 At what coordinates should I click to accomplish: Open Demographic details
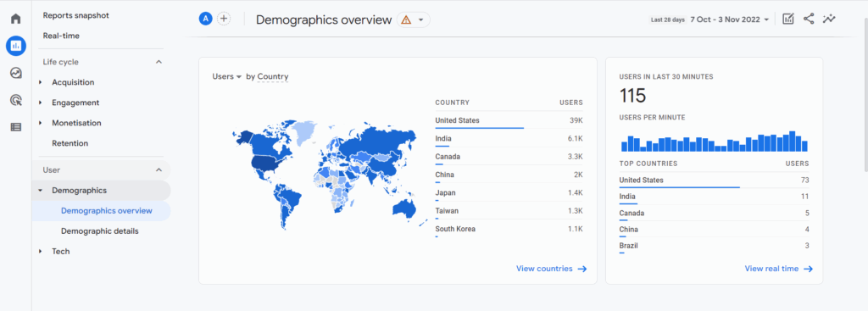pyautogui.click(x=100, y=230)
